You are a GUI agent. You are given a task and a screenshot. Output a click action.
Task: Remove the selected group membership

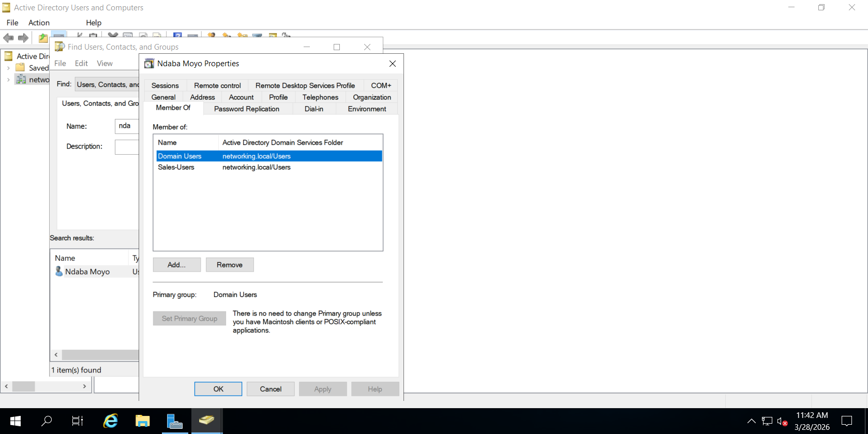pos(230,265)
